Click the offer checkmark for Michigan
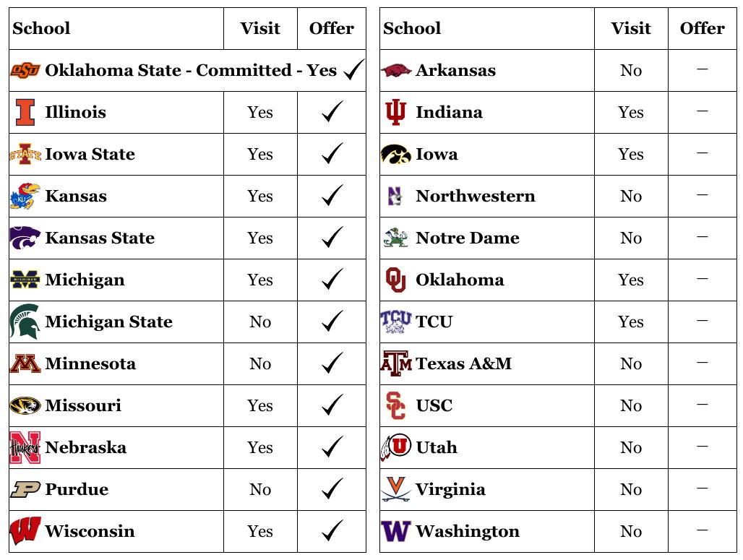 point(332,280)
